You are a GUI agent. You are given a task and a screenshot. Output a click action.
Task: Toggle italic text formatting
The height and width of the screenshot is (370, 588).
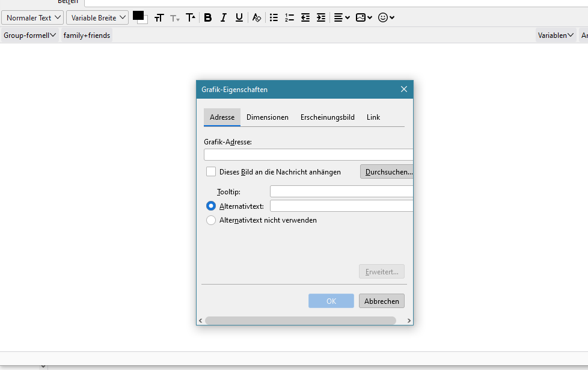[224, 17]
